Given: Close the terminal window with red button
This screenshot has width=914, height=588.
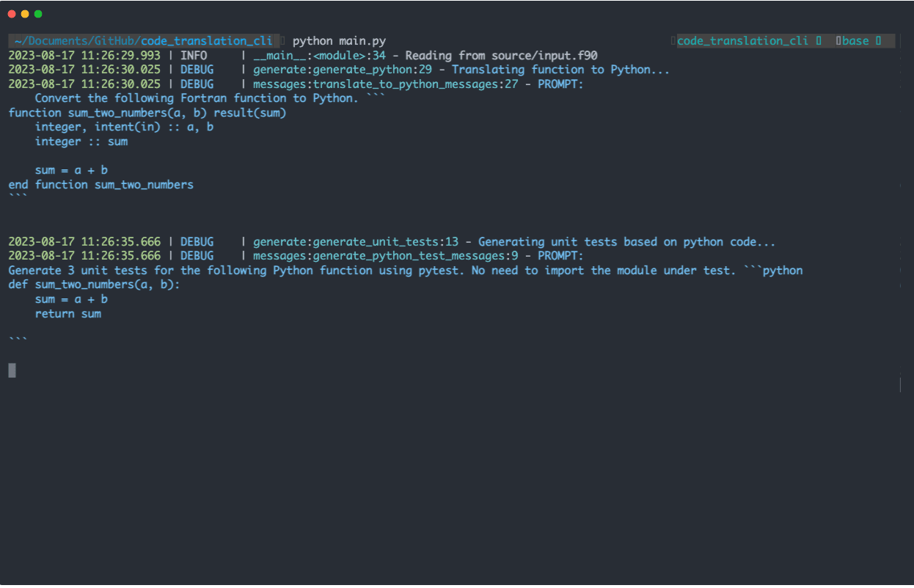Looking at the screenshot, I should click(x=12, y=14).
